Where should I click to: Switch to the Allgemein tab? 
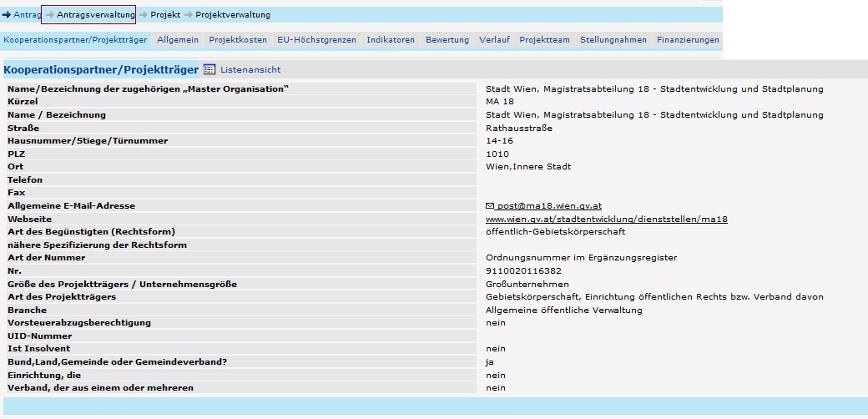coord(178,40)
